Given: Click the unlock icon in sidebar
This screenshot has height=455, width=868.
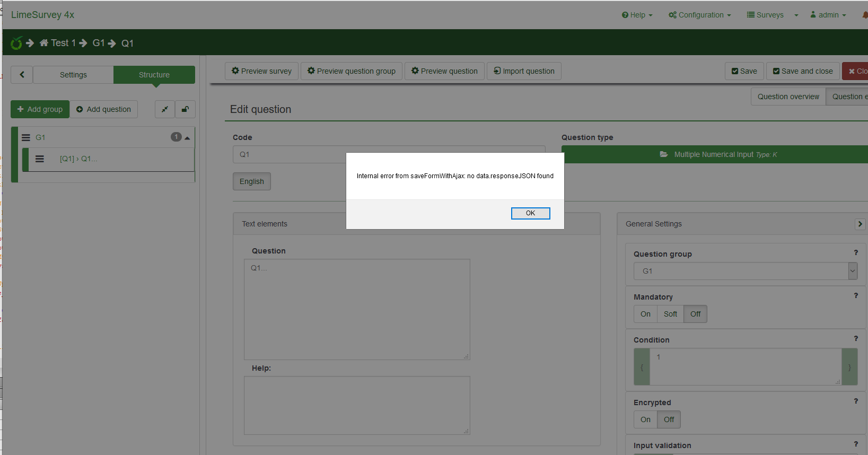Looking at the screenshot, I should [185, 109].
